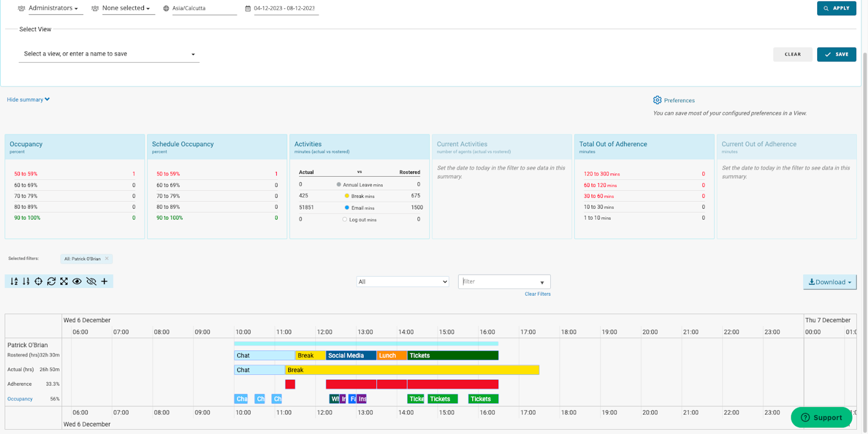Select the rostered Tickets block

point(453,355)
